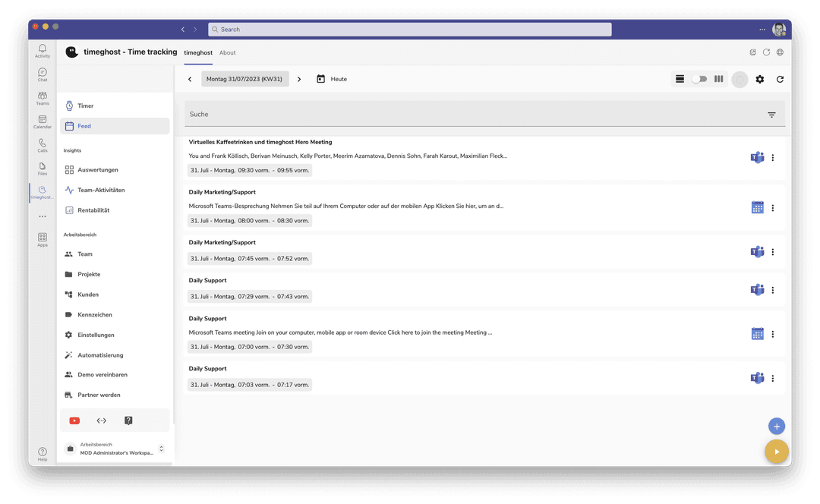
Task: Open the Calendar app in the Teams rail
Action: [x=42, y=121]
